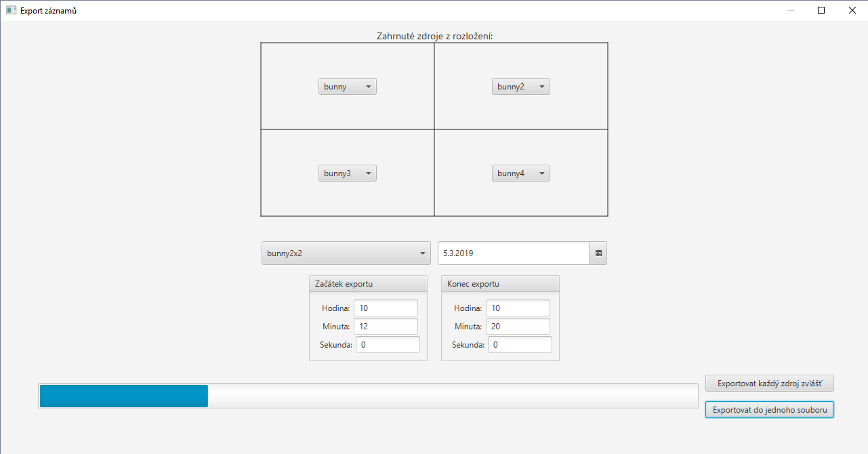The image size is (868, 454).
Task: Focus the start export Hodina field
Action: tap(386, 308)
